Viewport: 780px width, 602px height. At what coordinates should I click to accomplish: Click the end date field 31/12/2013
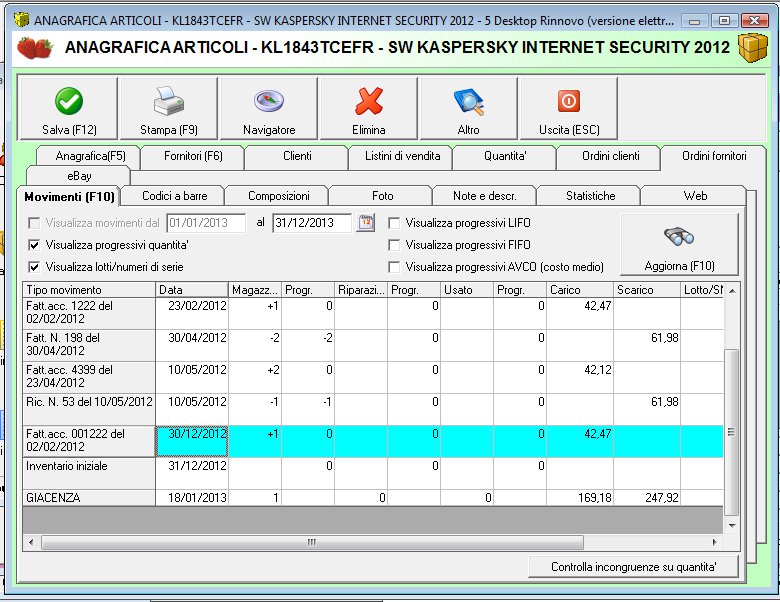point(312,223)
